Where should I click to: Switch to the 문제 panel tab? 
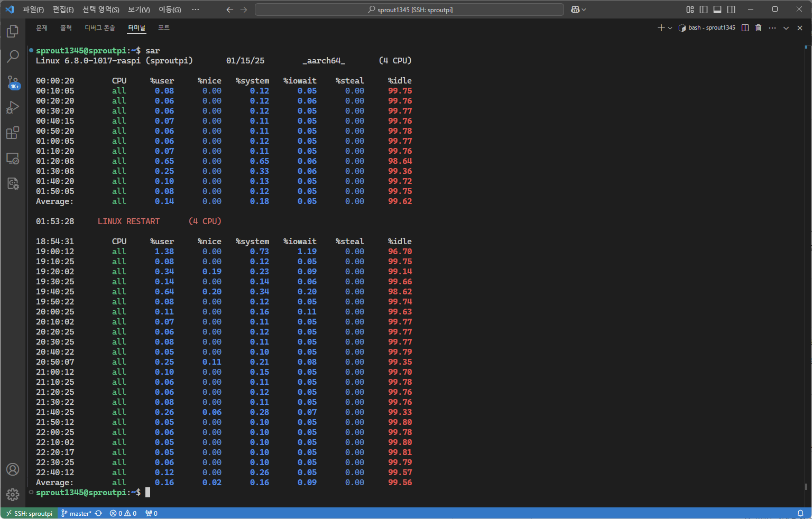click(42, 27)
